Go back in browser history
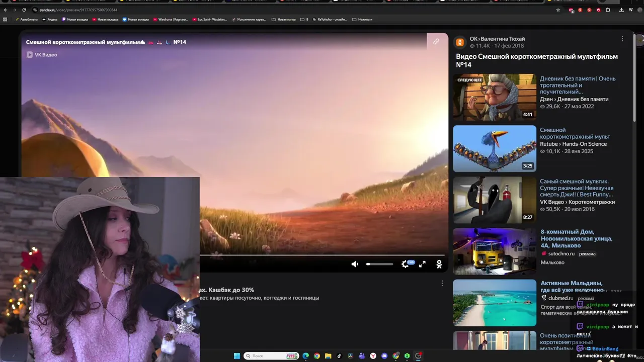Viewport: 644px width, 362px height. pos(6,10)
